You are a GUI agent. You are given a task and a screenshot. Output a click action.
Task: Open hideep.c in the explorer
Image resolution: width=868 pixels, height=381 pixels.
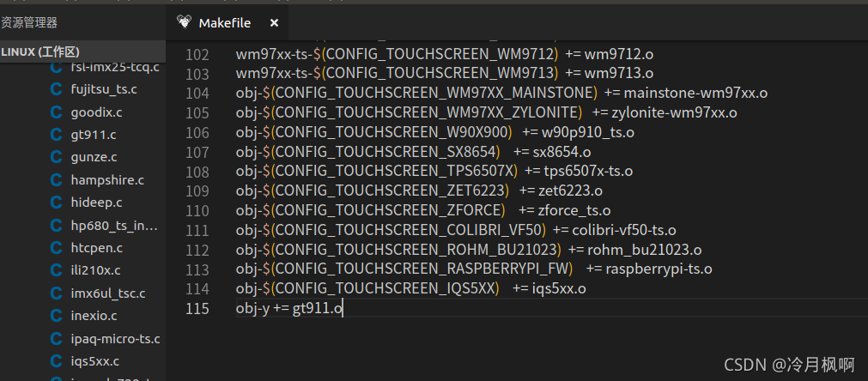click(x=96, y=203)
